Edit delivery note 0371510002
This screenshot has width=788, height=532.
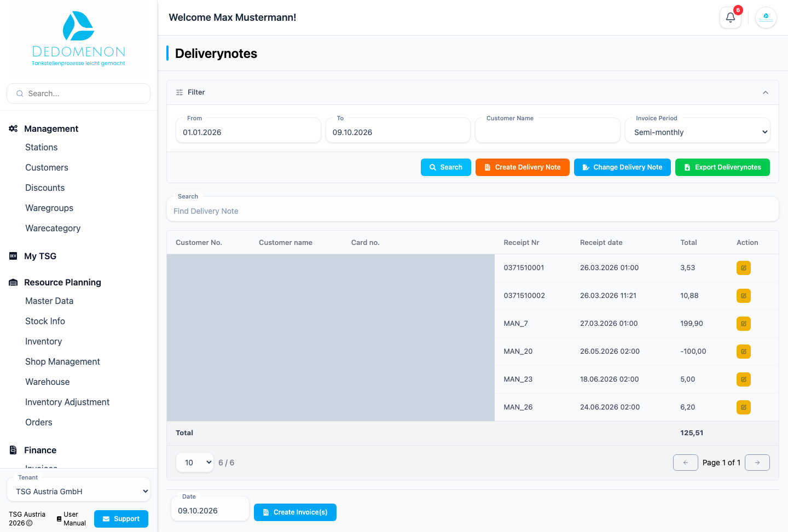[x=743, y=296]
